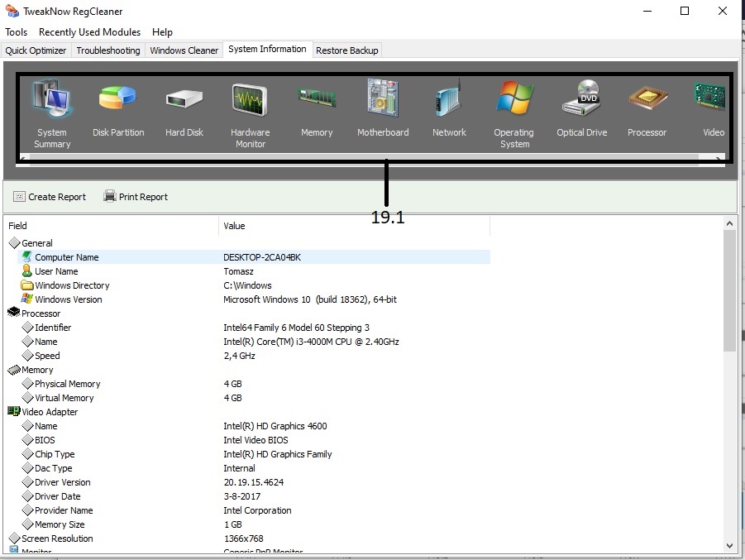745x560 pixels.
Task: Open the Hard Disk module icon
Action: click(184, 99)
